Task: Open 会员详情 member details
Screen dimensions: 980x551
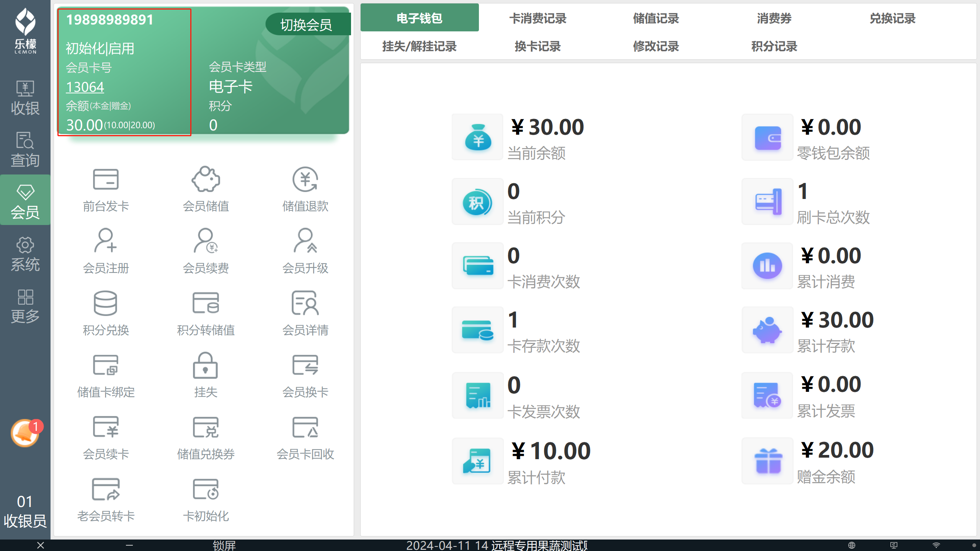Action: [x=305, y=313]
